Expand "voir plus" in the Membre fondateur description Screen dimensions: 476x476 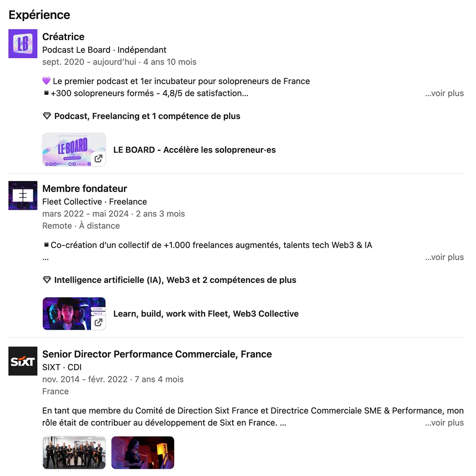point(444,257)
